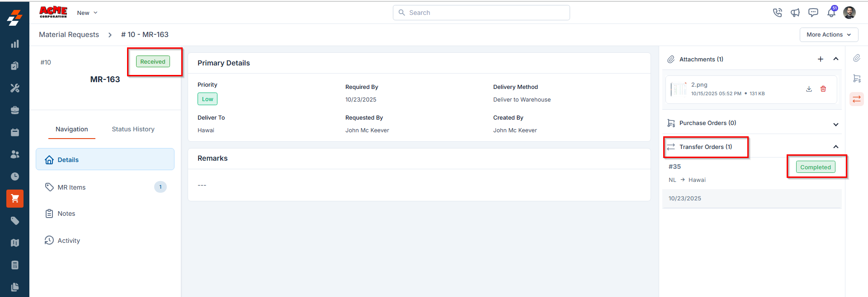The width and height of the screenshot is (868, 297).
Task: Click the Deliver to Warehouse value
Action: pyautogui.click(x=522, y=100)
